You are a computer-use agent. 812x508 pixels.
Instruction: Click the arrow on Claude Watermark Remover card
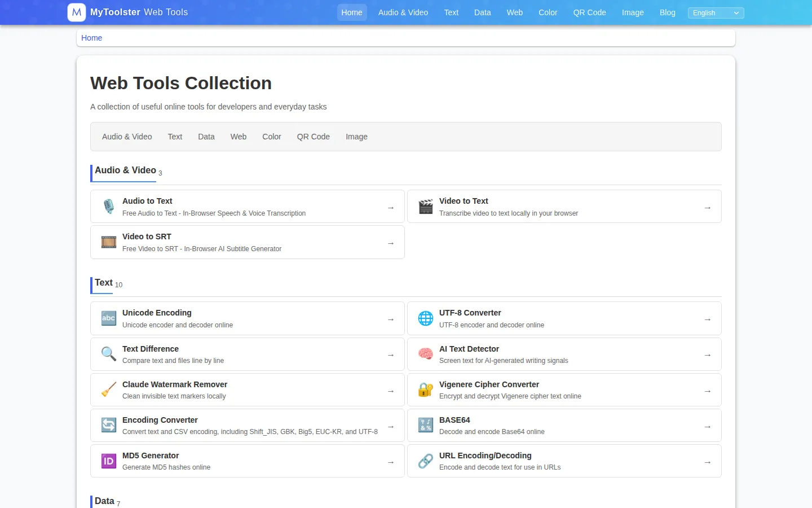(391, 391)
